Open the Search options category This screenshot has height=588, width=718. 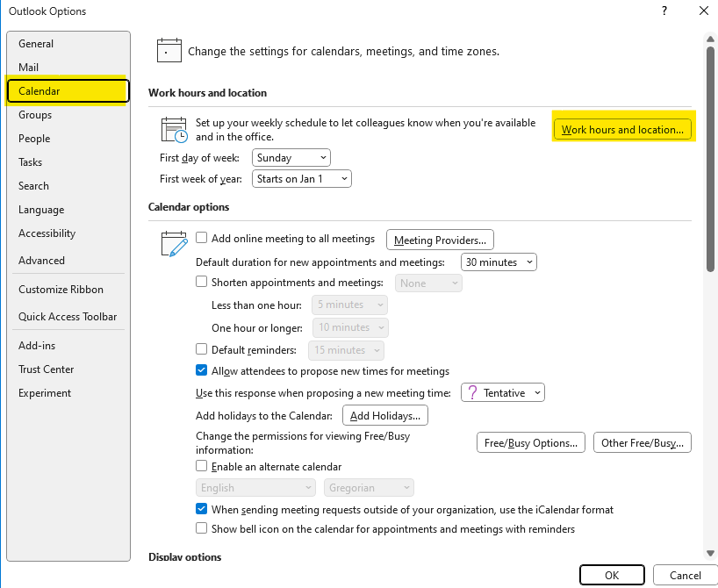(x=68, y=186)
